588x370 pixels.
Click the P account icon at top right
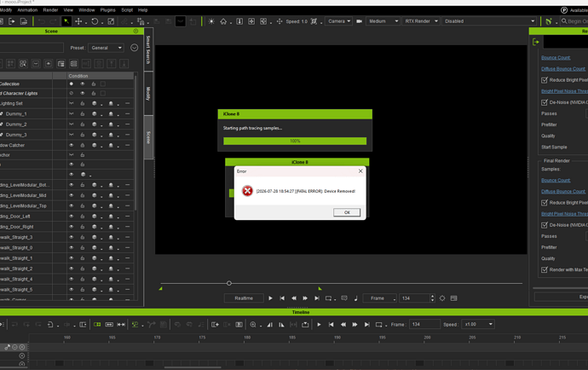(x=564, y=10)
